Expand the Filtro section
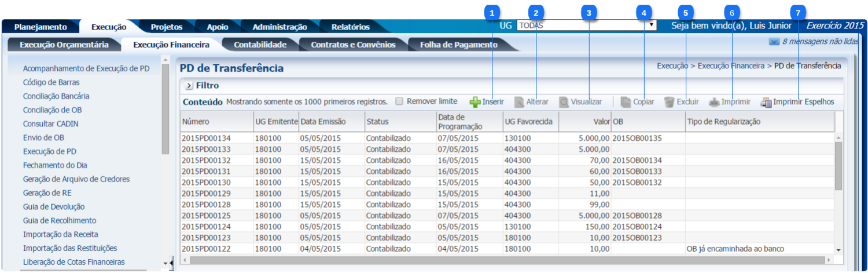 (189, 86)
